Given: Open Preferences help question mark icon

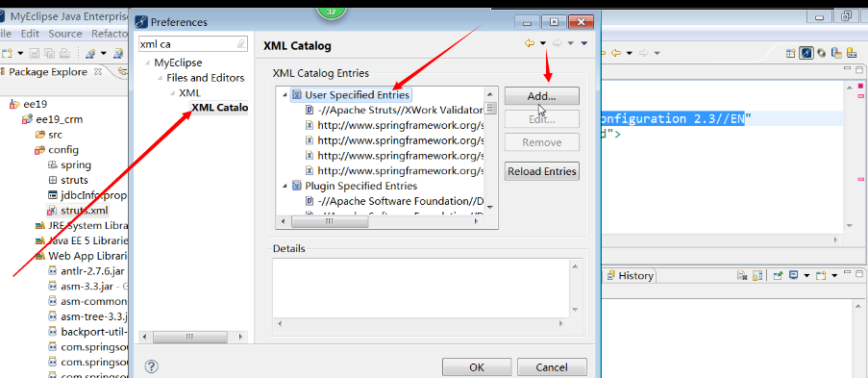Looking at the screenshot, I should click(x=152, y=366).
